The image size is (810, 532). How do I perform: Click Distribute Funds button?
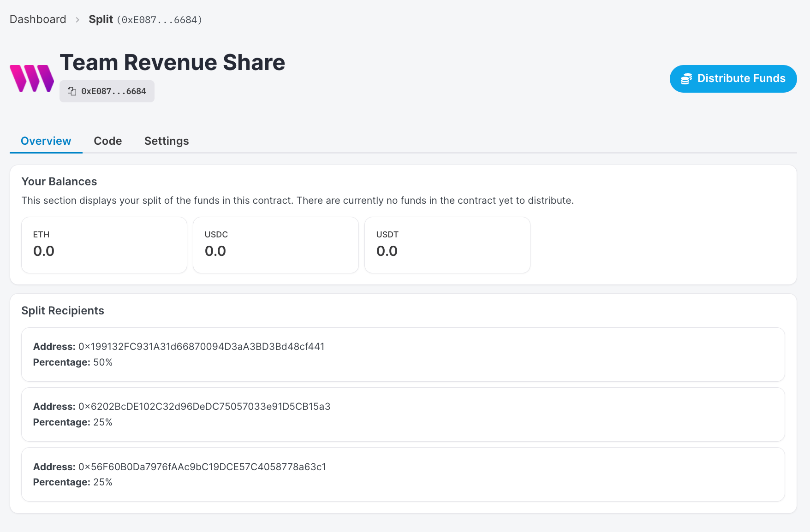733,79
